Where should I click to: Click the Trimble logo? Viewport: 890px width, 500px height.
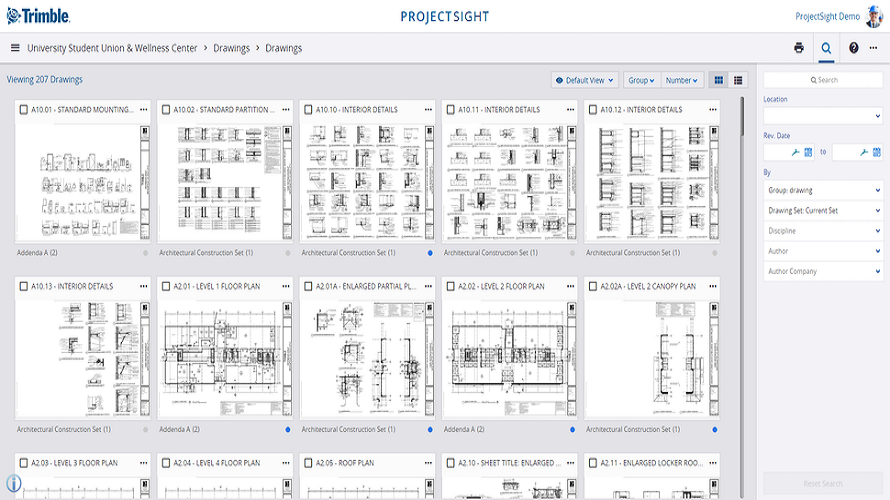(x=38, y=16)
